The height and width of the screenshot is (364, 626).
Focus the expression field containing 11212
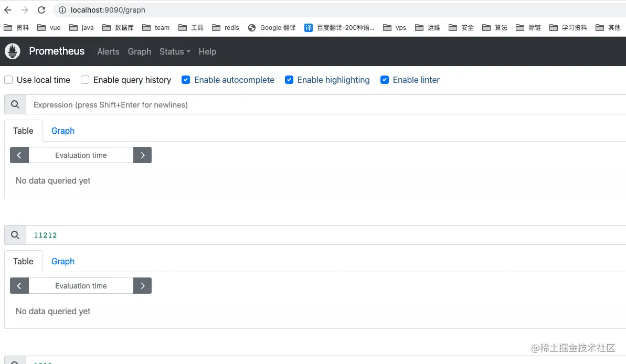326,235
